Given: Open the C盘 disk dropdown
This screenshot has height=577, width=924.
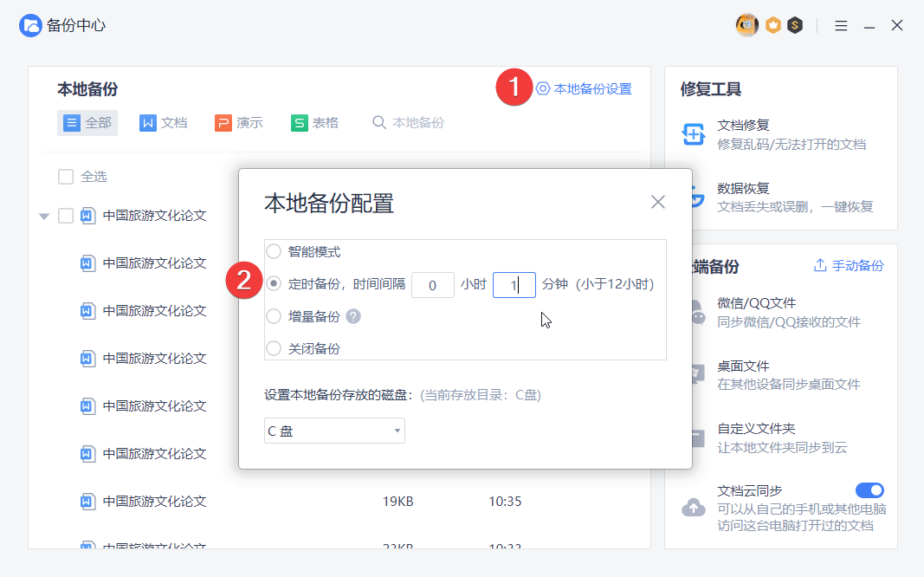Looking at the screenshot, I should click(x=334, y=430).
